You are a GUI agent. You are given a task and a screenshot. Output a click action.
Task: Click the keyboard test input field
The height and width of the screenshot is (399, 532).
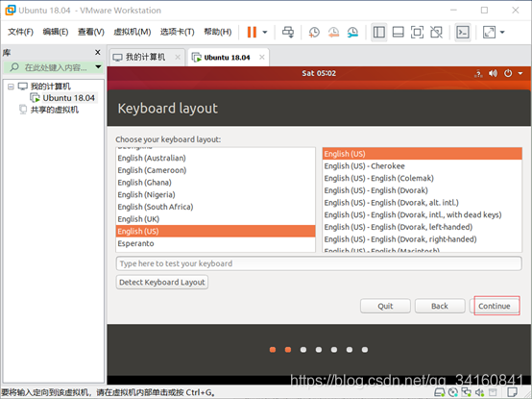(319, 263)
